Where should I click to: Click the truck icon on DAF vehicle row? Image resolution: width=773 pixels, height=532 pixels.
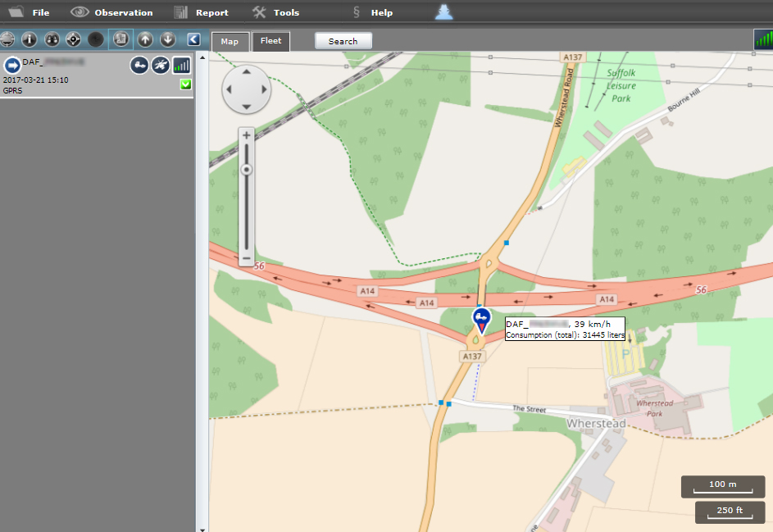click(x=139, y=65)
